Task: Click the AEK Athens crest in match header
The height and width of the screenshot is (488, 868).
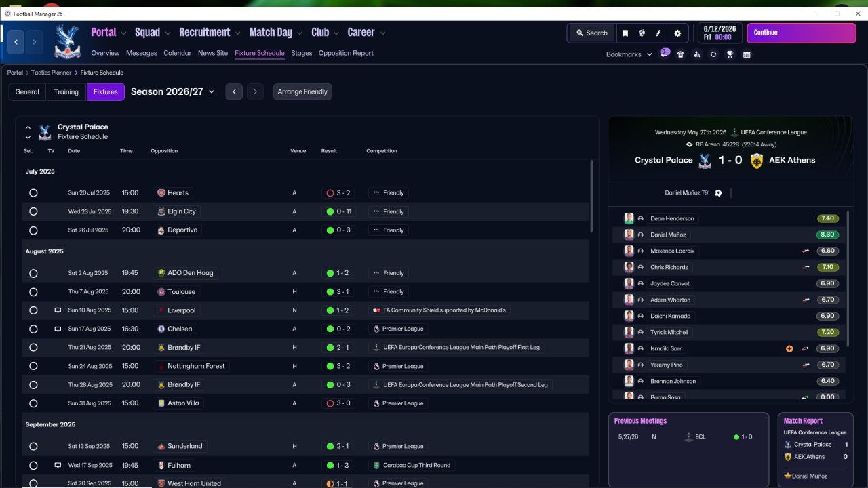Action: tap(757, 161)
